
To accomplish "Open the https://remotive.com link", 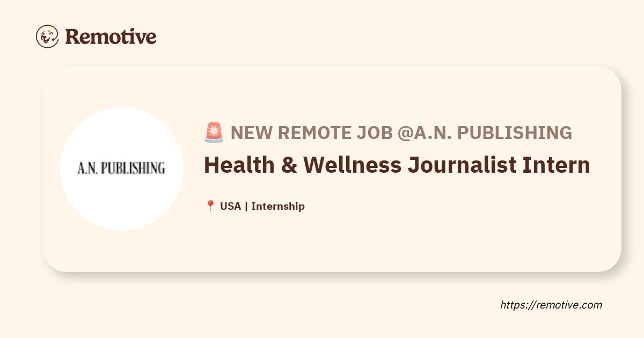I will [551, 305].
